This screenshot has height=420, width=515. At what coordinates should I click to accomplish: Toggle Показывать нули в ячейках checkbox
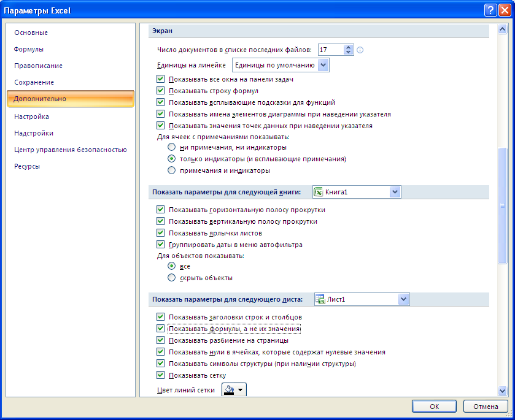click(x=160, y=352)
